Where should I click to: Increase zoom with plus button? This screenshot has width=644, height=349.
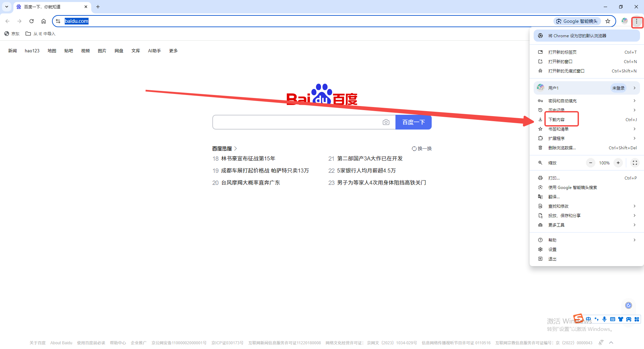(618, 163)
